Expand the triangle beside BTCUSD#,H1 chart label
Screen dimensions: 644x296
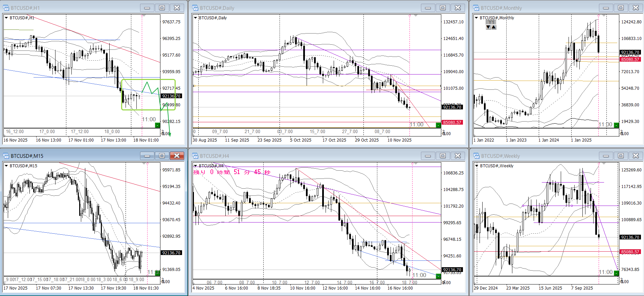[6, 18]
